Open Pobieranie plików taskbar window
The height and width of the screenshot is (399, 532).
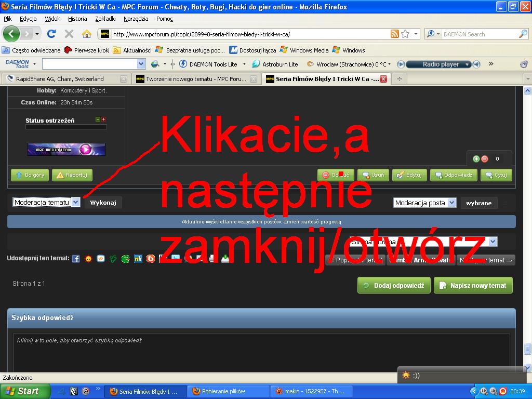(x=229, y=391)
